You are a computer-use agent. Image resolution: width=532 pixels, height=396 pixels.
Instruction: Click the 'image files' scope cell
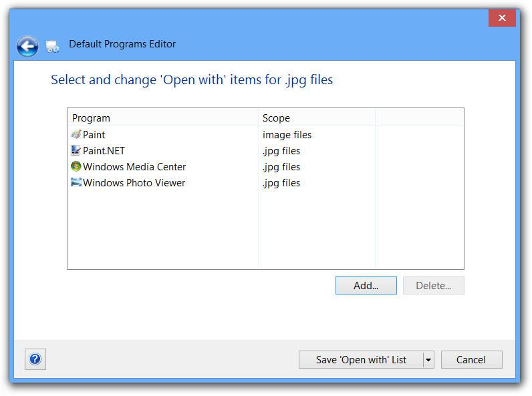point(287,135)
